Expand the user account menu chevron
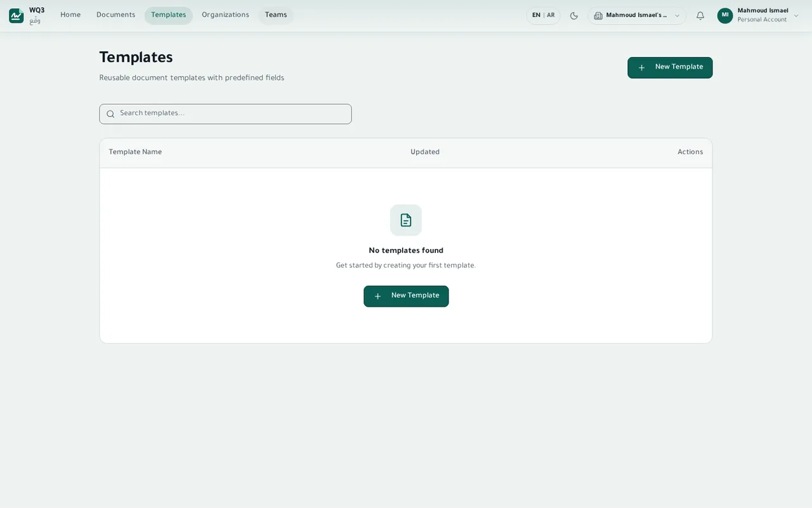812x508 pixels. pos(797,16)
